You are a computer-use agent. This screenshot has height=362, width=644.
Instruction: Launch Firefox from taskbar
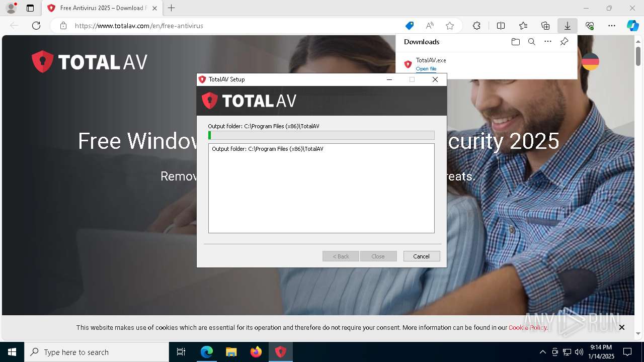[x=256, y=352]
